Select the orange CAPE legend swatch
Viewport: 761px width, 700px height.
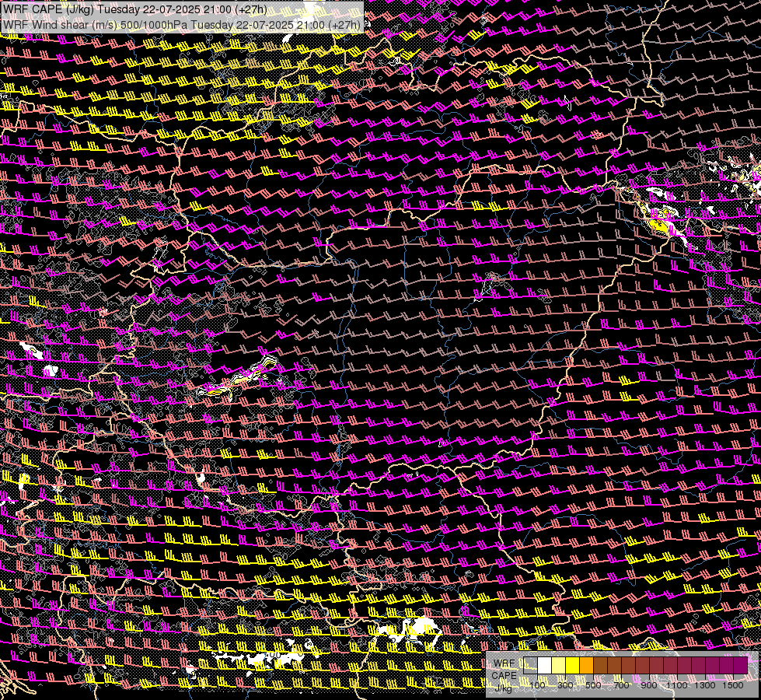click(586, 665)
